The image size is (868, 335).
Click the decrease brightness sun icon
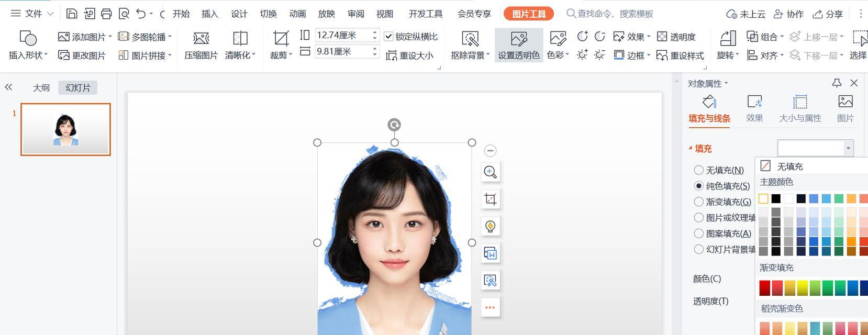pos(600,54)
